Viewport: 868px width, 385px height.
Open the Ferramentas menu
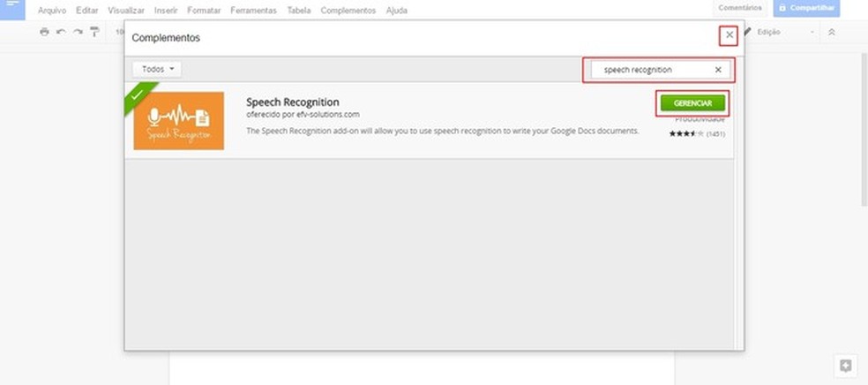(x=253, y=11)
